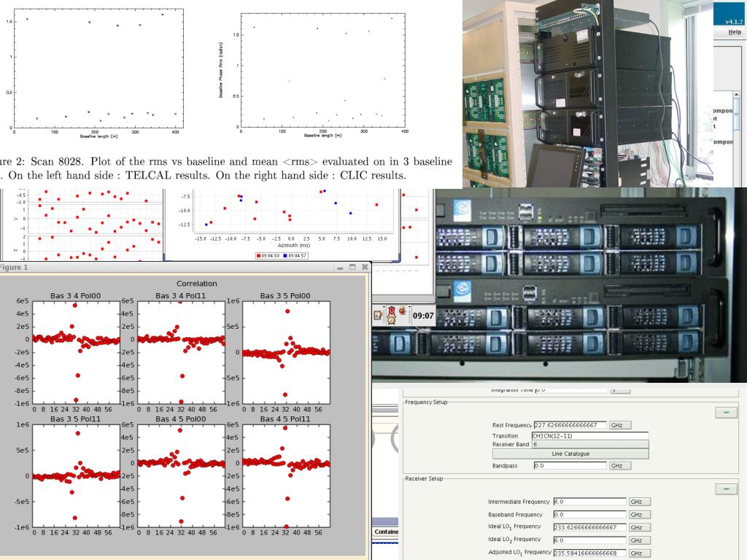Click the blue 09:04:57 legend entry
The height and width of the screenshot is (560, 747).
tap(295, 256)
